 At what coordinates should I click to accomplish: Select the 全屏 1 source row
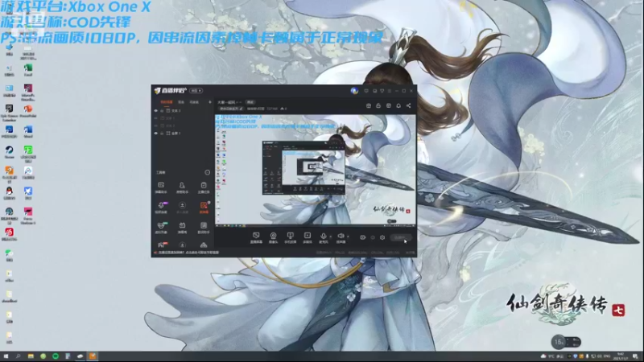(x=183, y=134)
